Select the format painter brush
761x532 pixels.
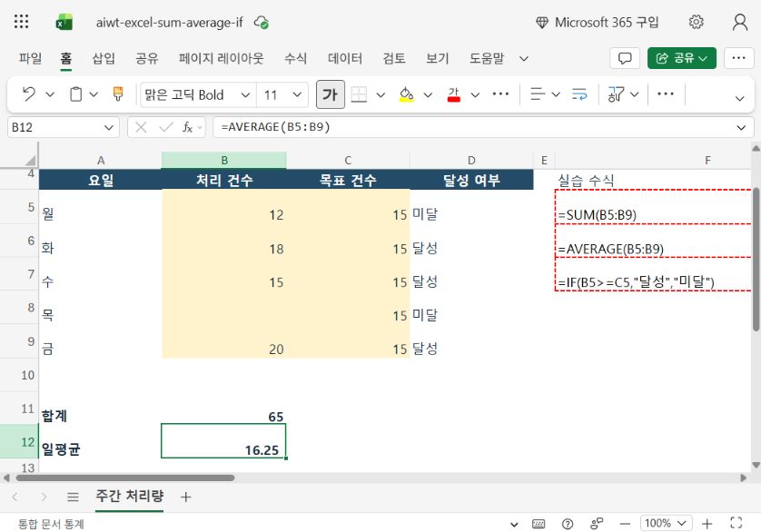coord(117,94)
